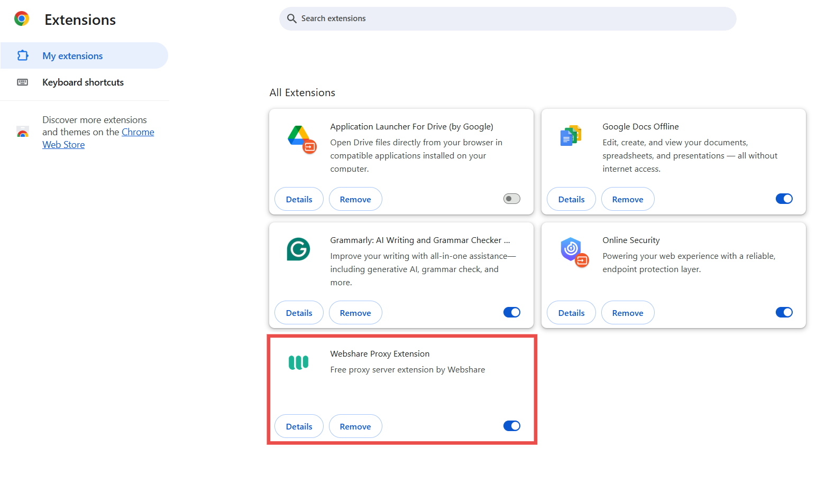Disable Google Docs Offline toggle

(x=784, y=199)
